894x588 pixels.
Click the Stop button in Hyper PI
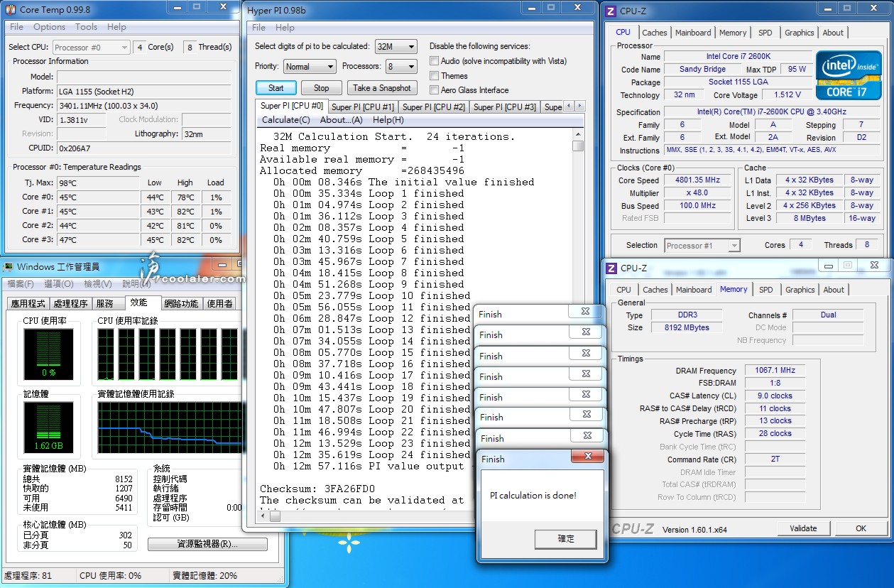322,88
